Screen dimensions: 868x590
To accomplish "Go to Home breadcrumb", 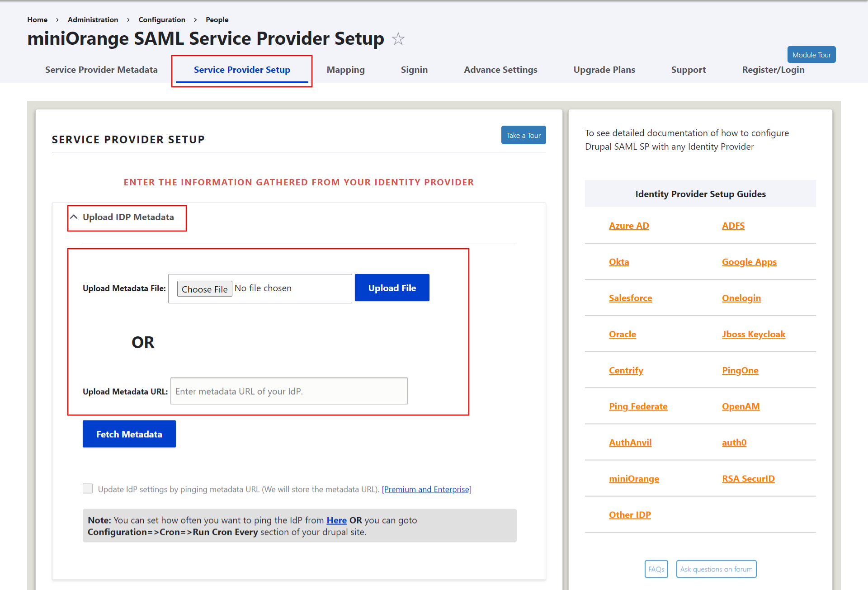I will tap(37, 19).
